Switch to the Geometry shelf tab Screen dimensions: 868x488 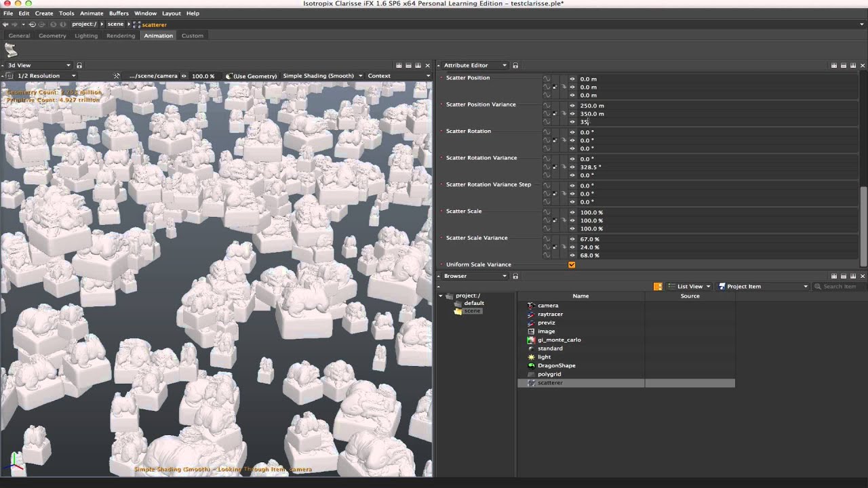tap(52, 36)
